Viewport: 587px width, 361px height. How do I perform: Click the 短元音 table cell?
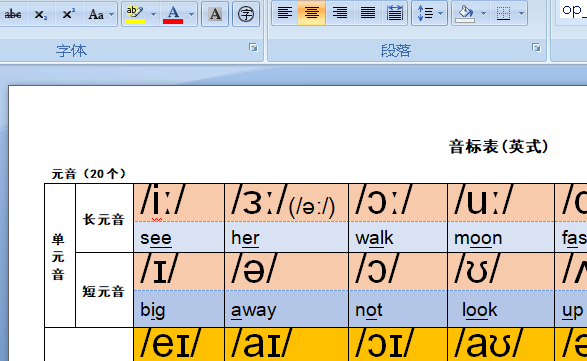coord(104,290)
